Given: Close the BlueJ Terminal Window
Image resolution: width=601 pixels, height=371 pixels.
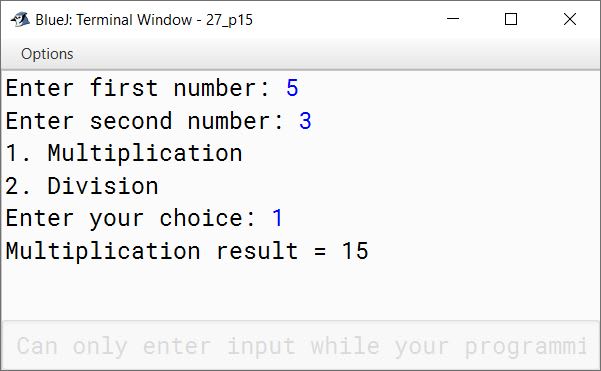Looking at the screenshot, I should click(x=570, y=19).
